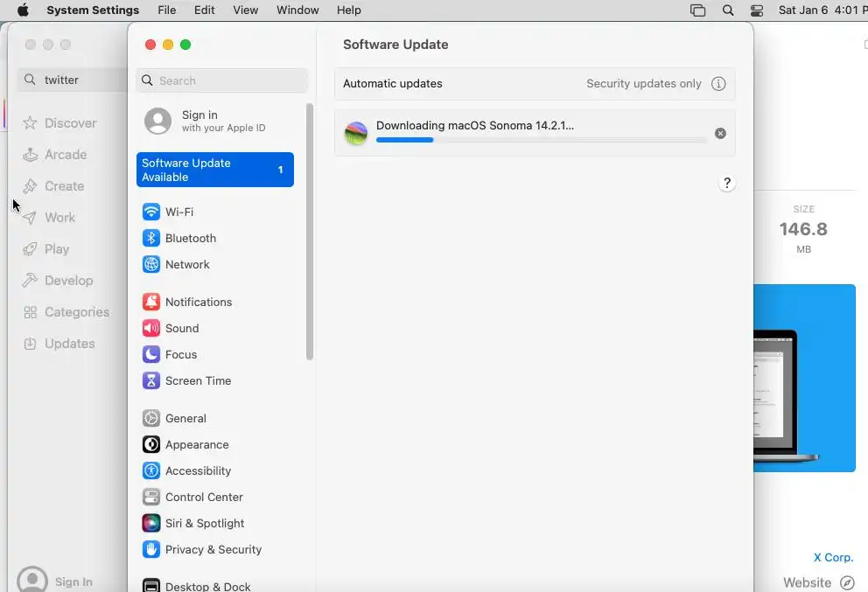
Task: Open Desktop & Dock icon
Action: [151, 585]
